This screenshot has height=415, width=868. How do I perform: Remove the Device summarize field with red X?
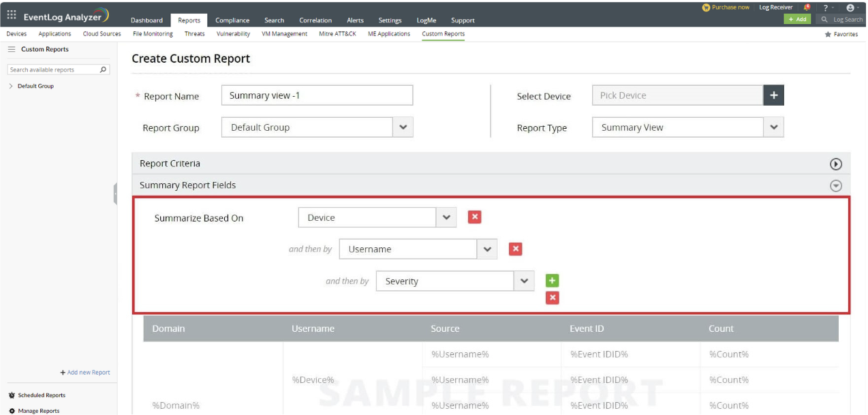coord(475,217)
